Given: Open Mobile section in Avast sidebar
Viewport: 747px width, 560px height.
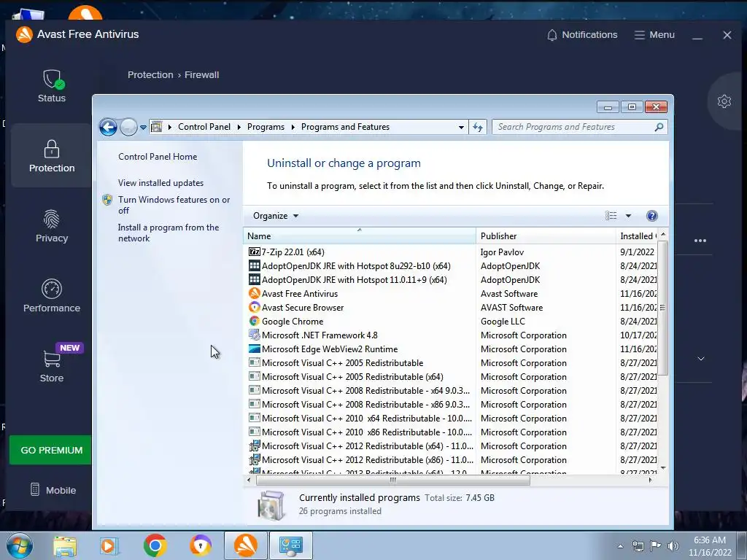Looking at the screenshot, I should (x=53, y=490).
